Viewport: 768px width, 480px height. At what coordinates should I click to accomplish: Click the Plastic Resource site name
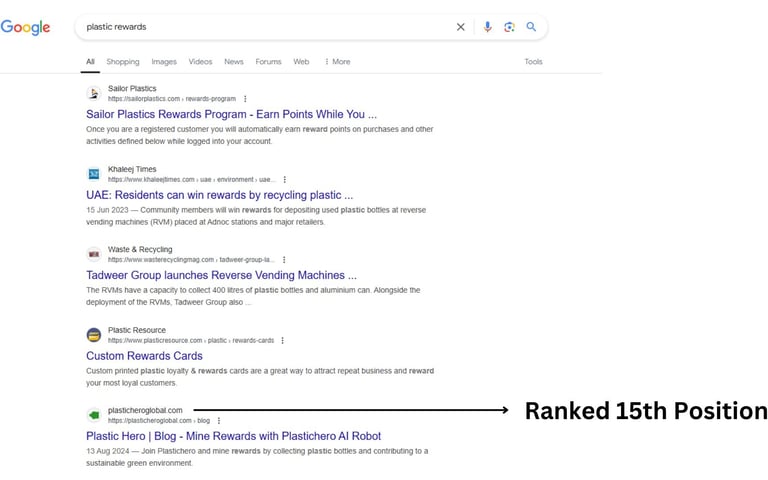137,330
